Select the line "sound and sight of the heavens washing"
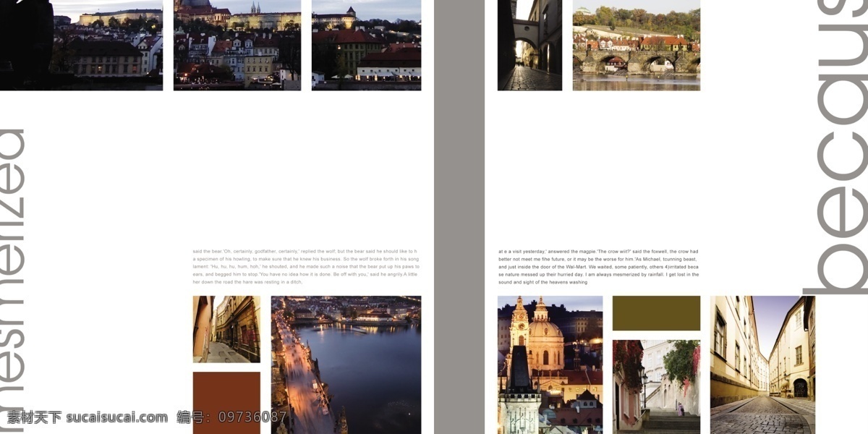 coord(543,282)
